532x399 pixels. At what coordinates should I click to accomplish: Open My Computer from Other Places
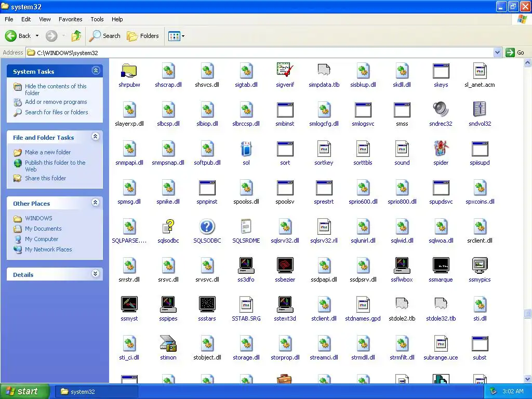[x=42, y=239]
